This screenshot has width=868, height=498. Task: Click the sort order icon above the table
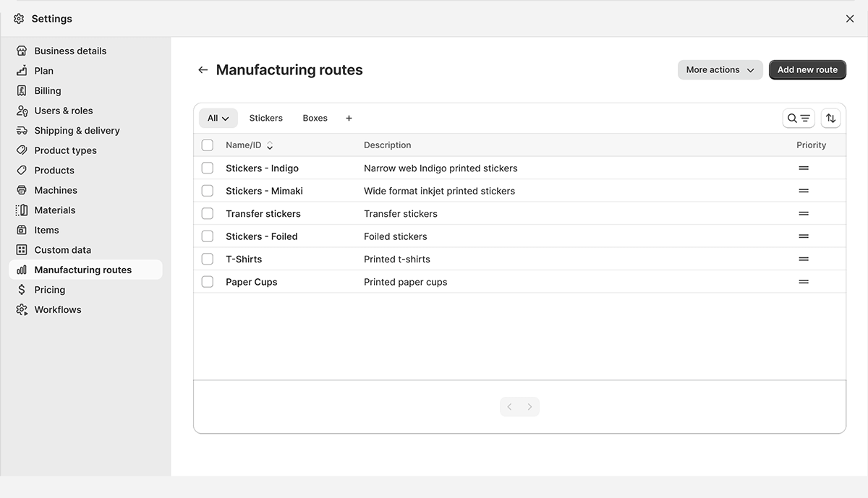click(x=830, y=118)
